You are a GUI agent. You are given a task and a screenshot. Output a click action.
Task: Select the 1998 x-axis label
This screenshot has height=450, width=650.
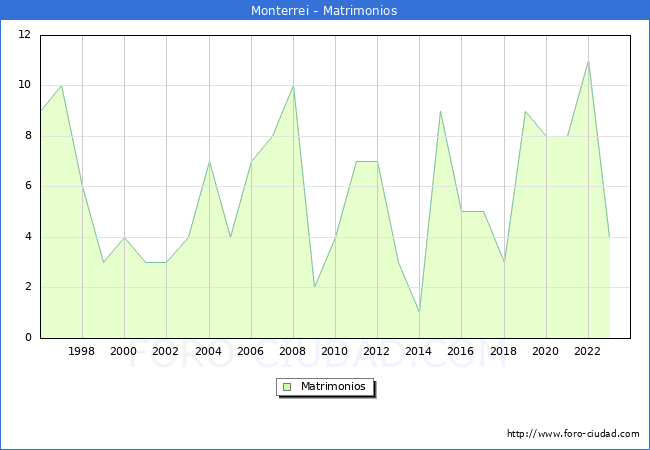click(82, 352)
